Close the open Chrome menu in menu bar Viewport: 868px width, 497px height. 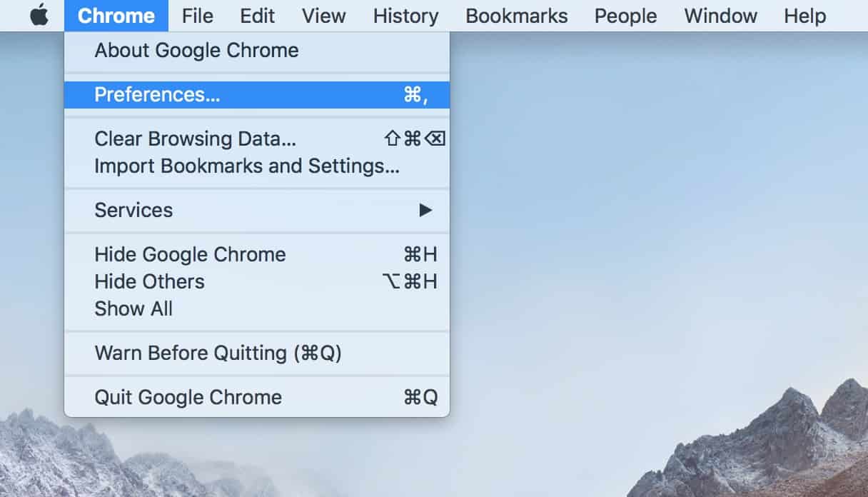click(x=116, y=16)
